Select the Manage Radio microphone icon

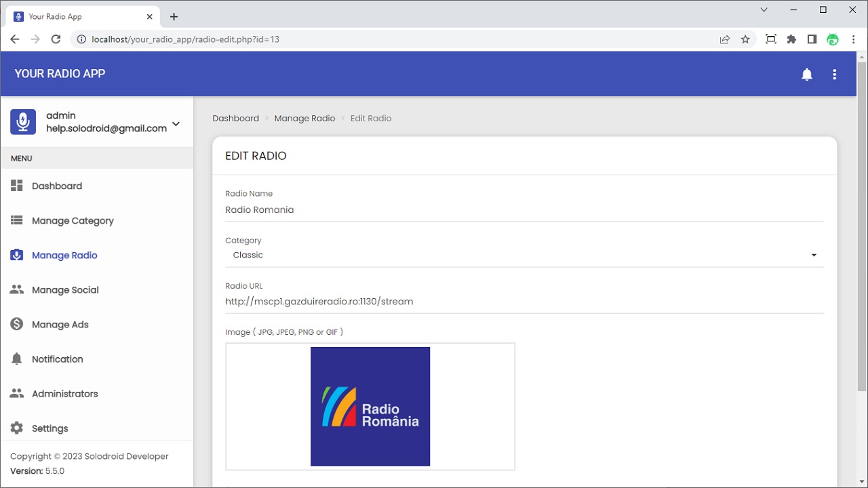click(x=16, y=255)
